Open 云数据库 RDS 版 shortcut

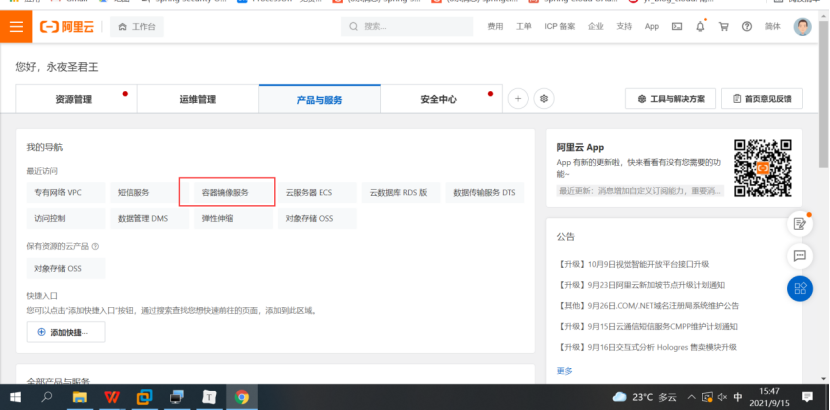coord(401,193)
